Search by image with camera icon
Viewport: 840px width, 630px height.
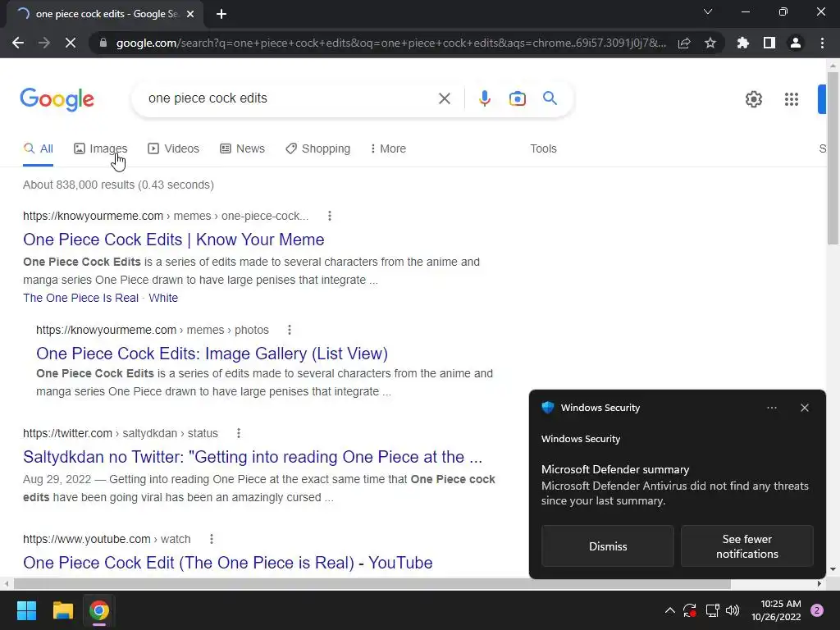point(517,98)
